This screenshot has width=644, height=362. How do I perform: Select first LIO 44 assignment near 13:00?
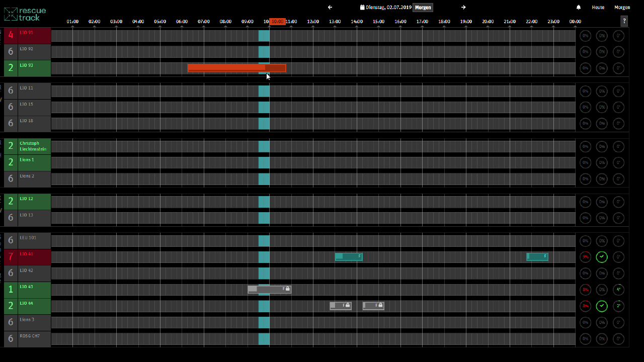[341, 305]
